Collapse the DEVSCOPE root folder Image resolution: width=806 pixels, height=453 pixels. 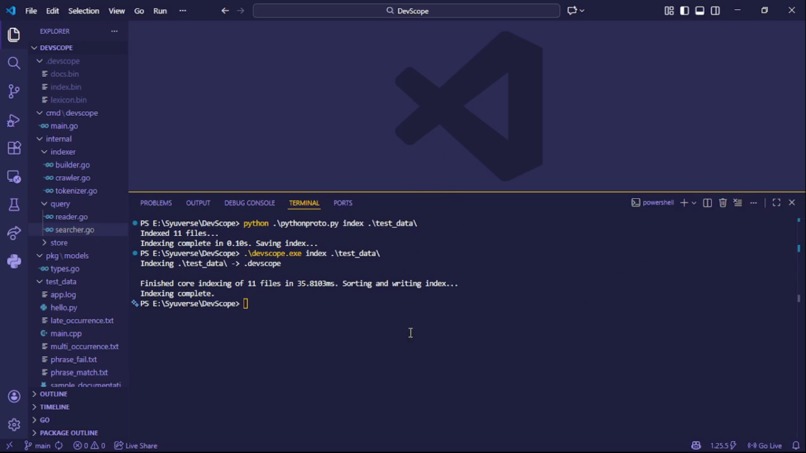[x=78, y=48]
